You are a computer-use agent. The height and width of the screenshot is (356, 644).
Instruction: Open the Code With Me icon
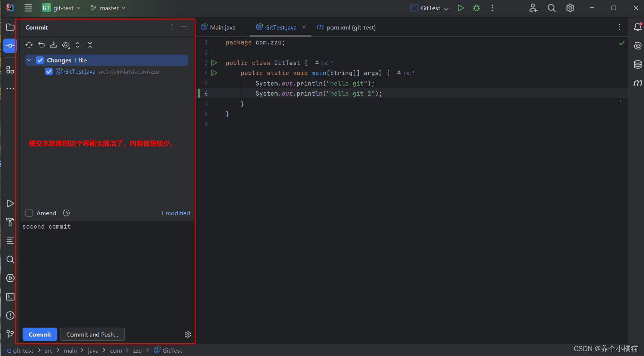(x=533, y=8)
